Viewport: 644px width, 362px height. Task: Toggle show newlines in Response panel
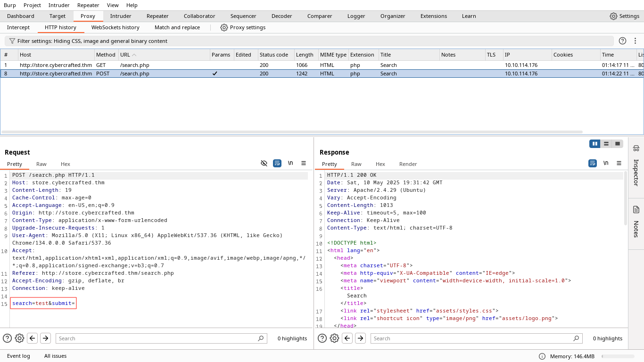[x=606, y=163]
